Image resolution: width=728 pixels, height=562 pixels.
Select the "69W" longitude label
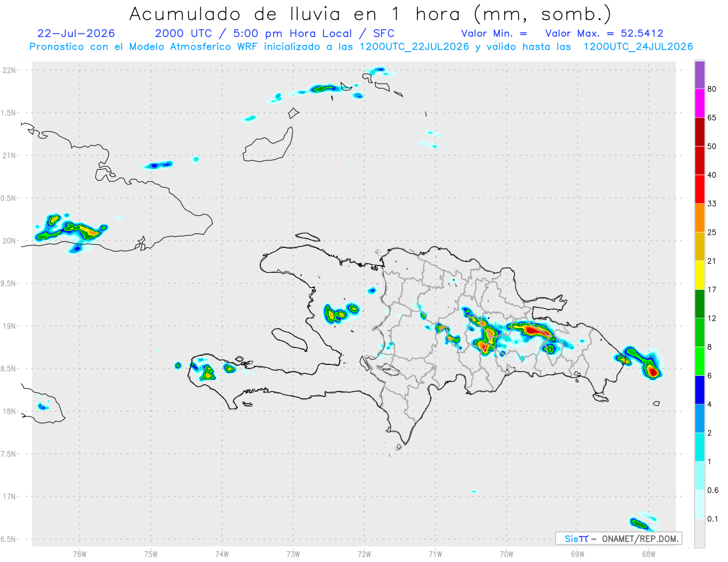578,554
